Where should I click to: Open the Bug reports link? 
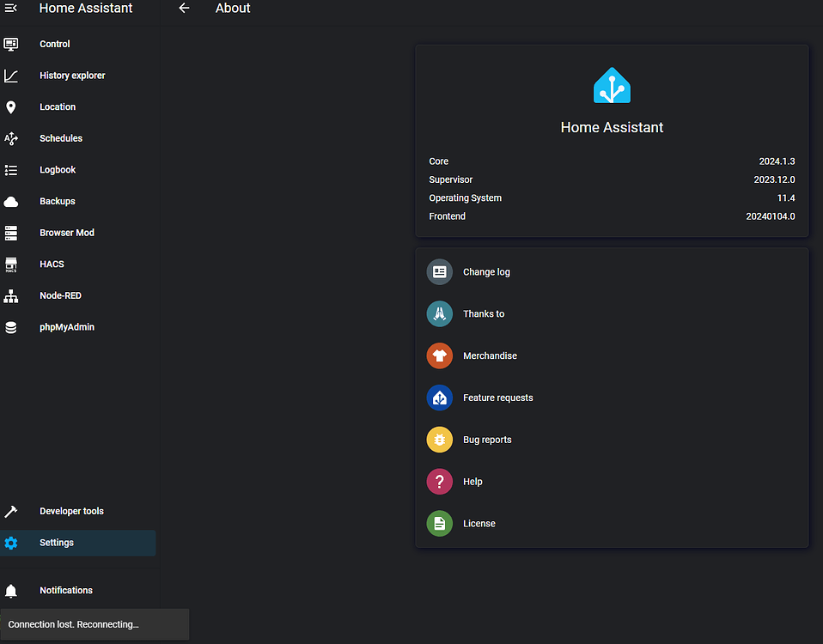pos(612,440)
